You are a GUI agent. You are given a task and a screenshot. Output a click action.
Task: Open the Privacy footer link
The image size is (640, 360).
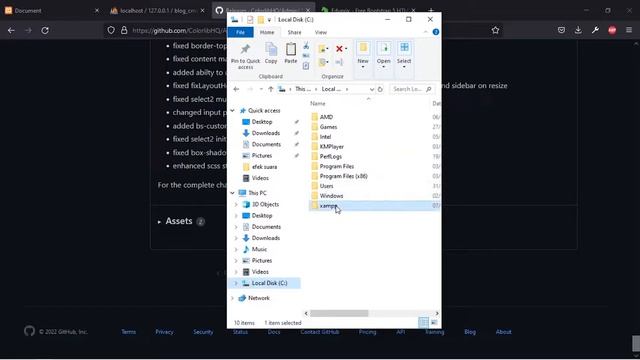click(164, 332)
